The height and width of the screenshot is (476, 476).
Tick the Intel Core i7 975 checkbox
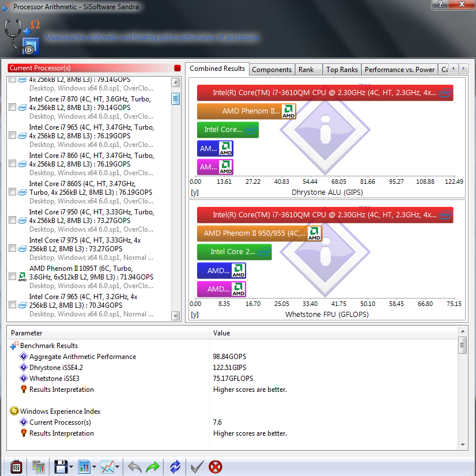(x=12, y=248)
